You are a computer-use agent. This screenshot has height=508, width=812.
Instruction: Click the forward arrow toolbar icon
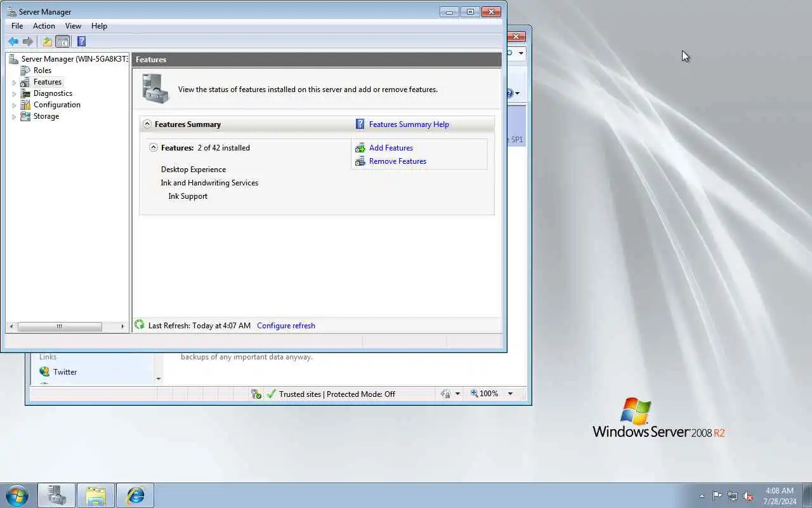coord(28,41)
